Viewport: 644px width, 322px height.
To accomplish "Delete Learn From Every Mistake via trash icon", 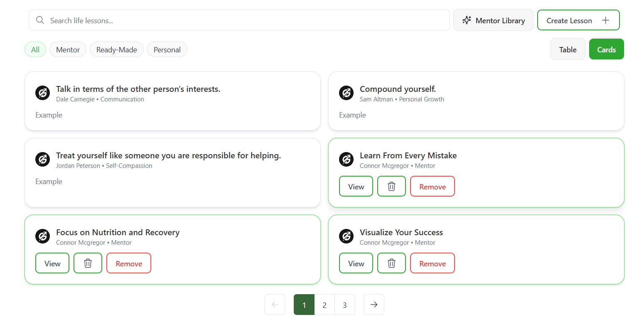I will pyautogui.click(x=391, y=187).
